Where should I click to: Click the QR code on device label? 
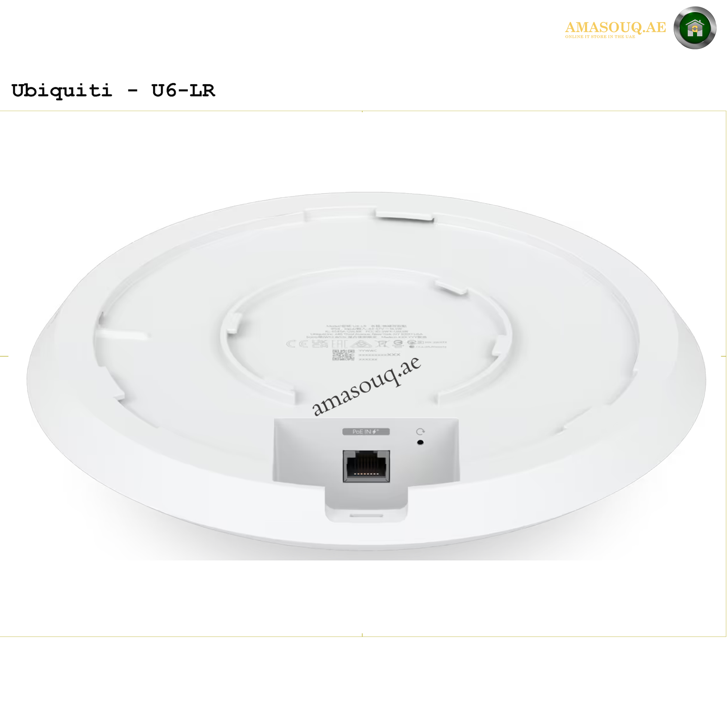tap(343, 355)
